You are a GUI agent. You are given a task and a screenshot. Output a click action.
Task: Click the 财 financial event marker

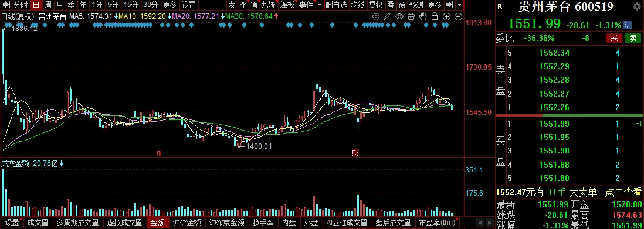(355, 153)
